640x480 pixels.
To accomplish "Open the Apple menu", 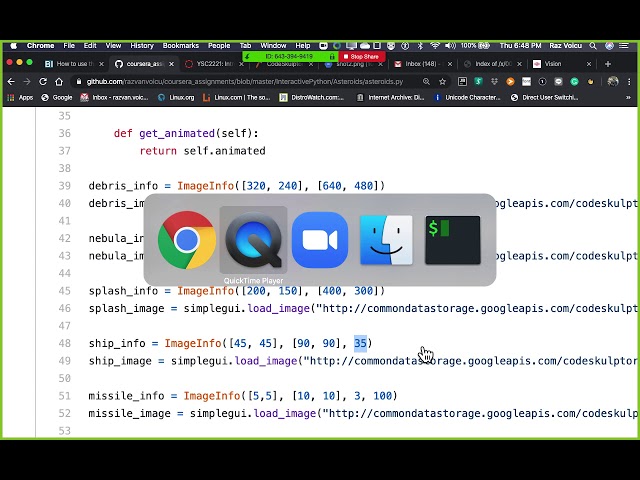I will coord(13,46).
